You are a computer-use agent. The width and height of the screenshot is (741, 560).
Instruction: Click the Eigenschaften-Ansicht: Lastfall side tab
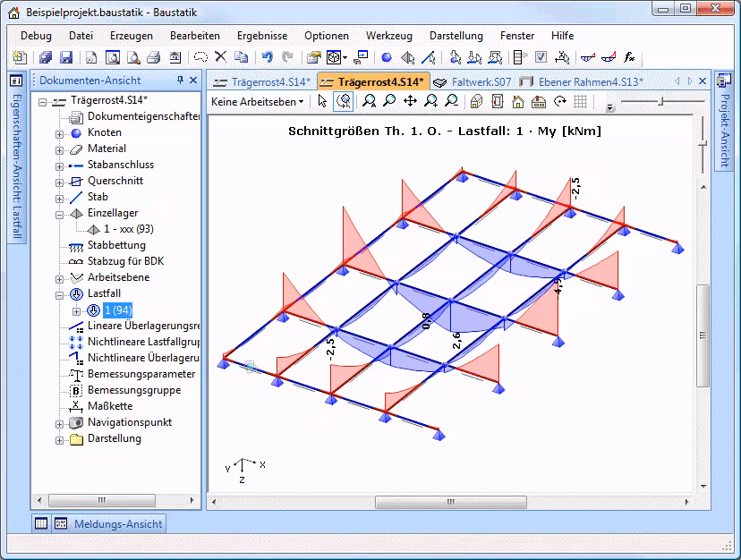pos(15,161)
